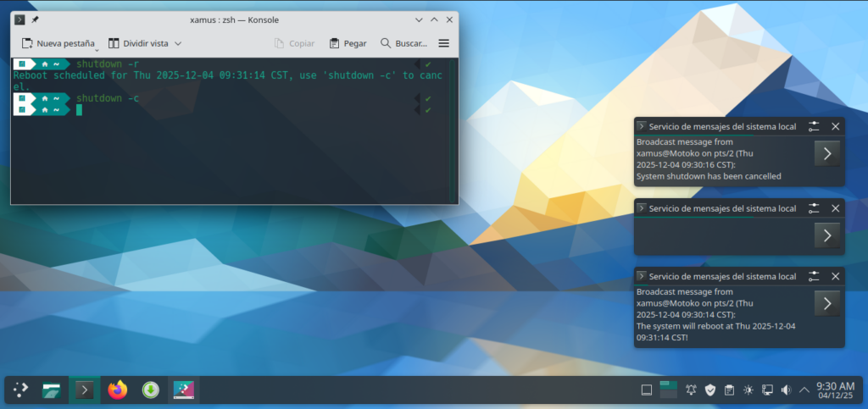Close the 'system will reboot' notification
This screenshot has height=409, width=868.
coord(835,276)
